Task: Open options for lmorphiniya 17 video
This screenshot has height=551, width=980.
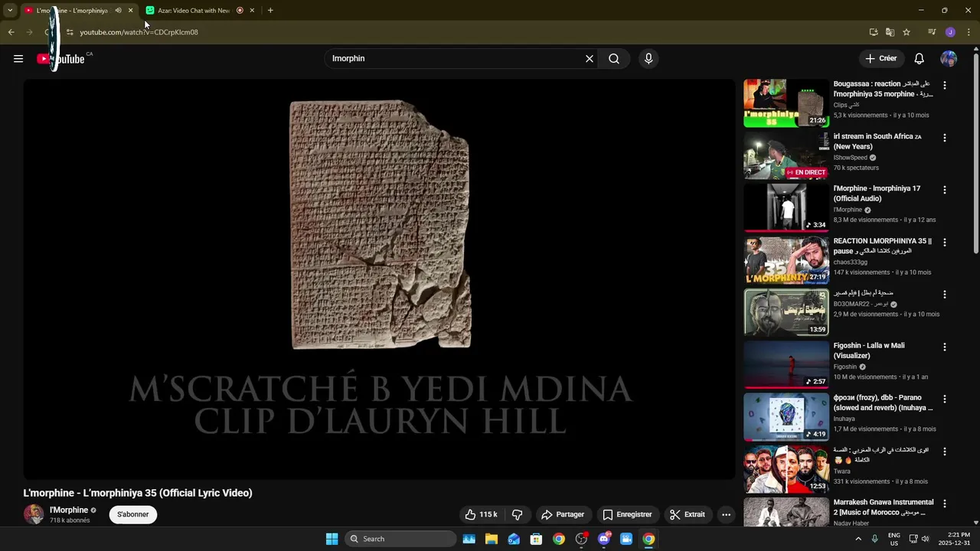Action: point(945,190)
